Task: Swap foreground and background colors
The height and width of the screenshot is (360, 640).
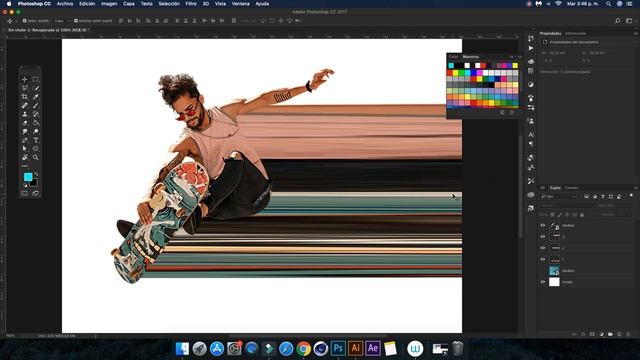Action: [x=36, y=174]
